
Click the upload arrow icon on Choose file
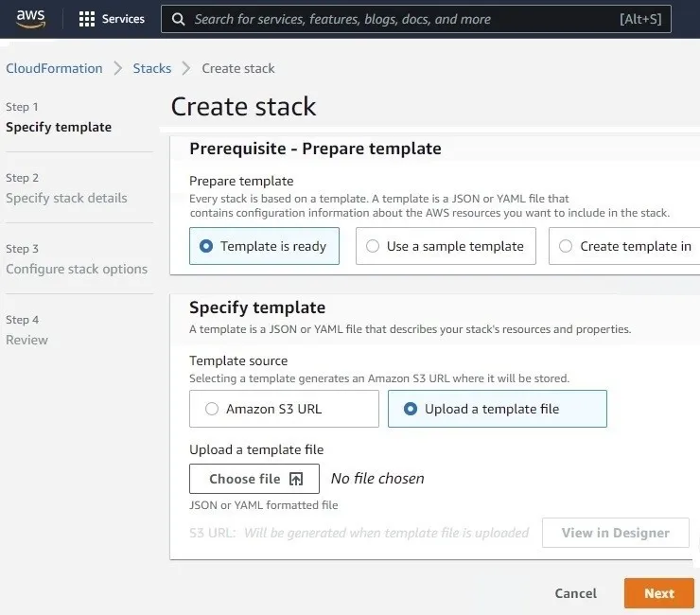point(296,479)
